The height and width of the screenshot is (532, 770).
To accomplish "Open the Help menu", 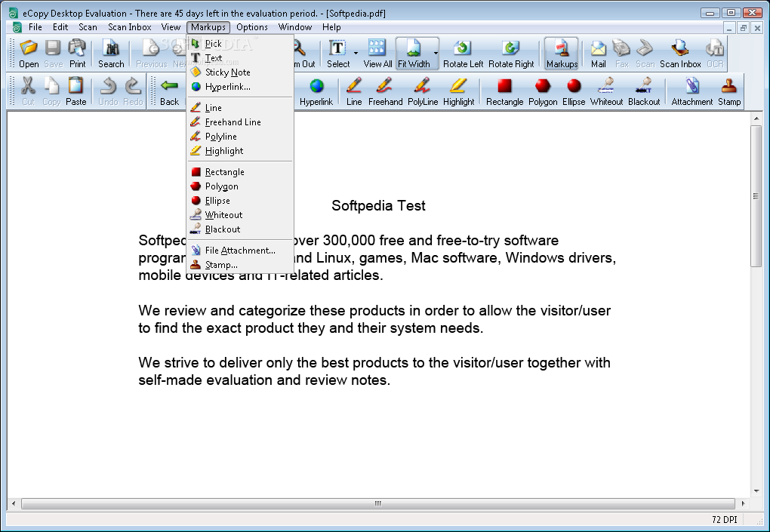I will pos(331,27).
